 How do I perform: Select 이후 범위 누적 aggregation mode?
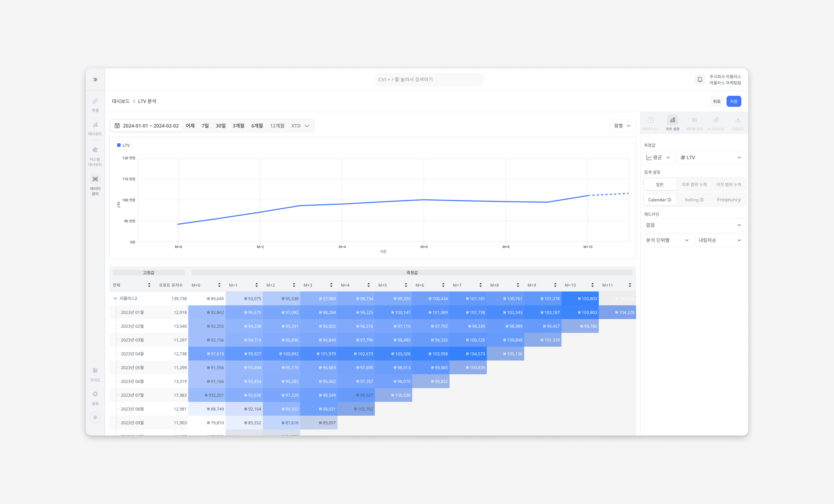click(694, 184)
